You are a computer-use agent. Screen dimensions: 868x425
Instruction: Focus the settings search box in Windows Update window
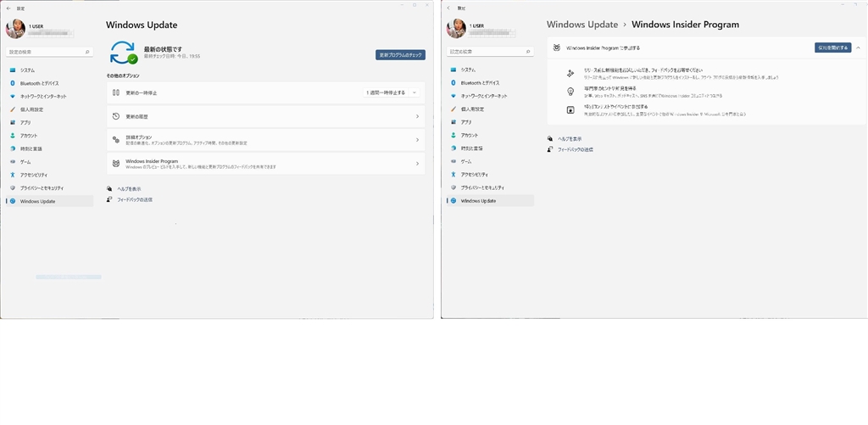pos(50,52)
